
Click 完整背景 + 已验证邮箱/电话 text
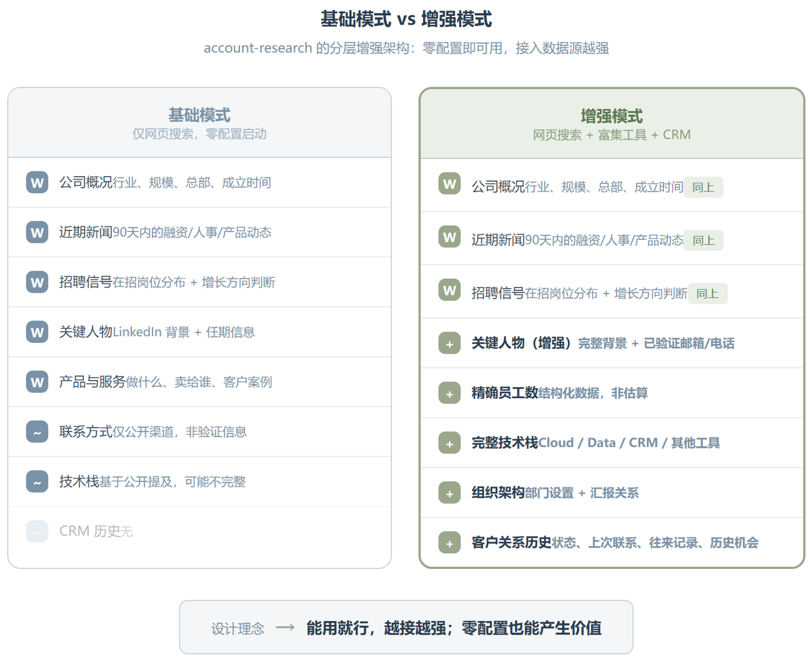click(656, 343)
